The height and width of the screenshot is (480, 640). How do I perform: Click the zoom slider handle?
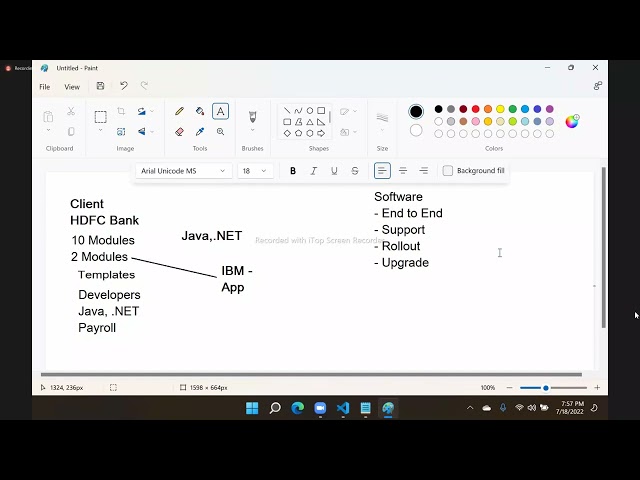(546, 388)
